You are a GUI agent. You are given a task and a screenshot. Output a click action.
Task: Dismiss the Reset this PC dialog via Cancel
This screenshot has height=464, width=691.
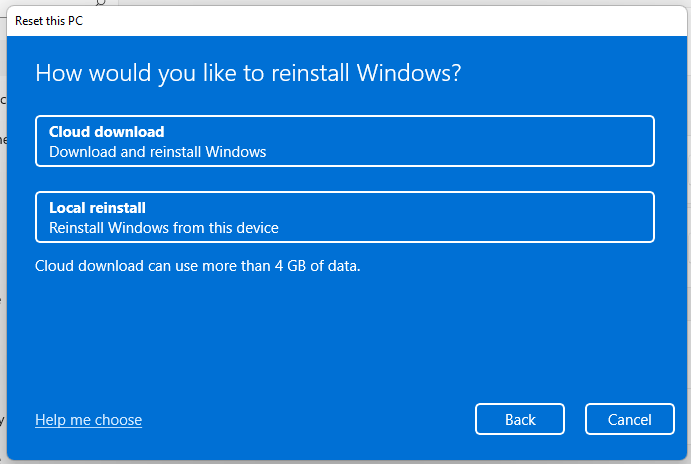point(630,420)
